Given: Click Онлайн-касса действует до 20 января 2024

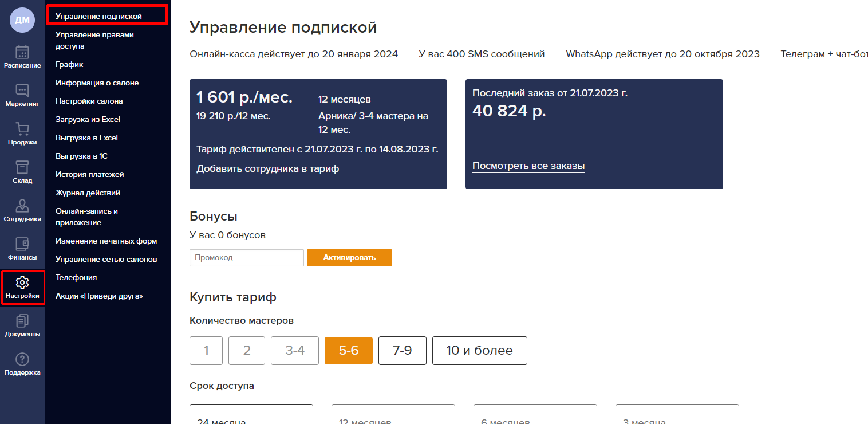Looking at the screenshot, I should 294,54.
